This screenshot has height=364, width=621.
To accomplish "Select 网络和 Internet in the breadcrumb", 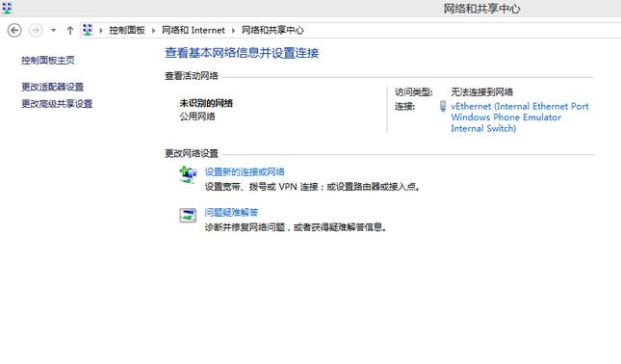I will point(194,31).
